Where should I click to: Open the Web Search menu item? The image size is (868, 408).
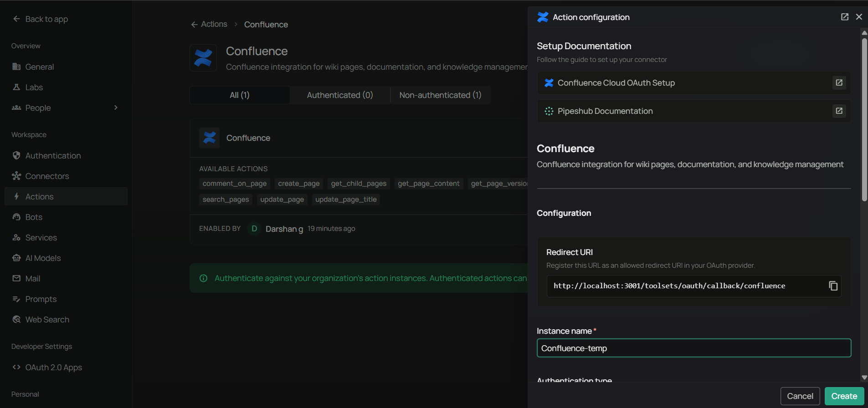tap(66, 319)
